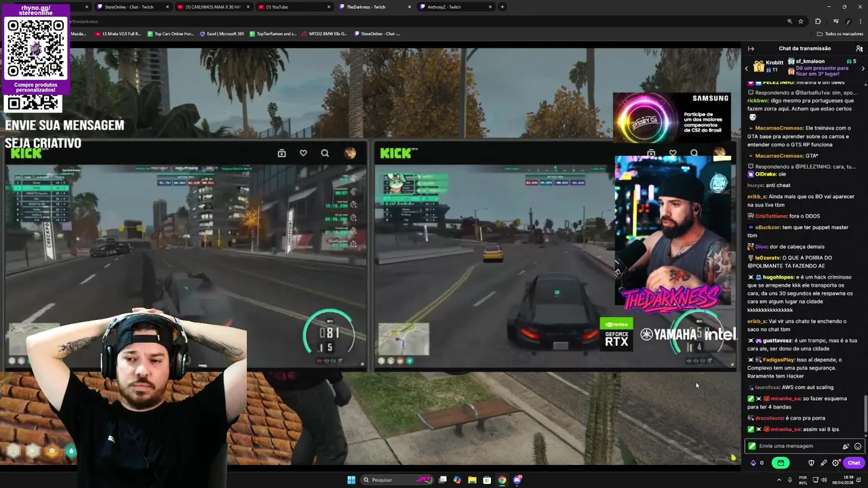This screenshot has width=868, height=488.
Task: Open Chrome from taskbar
Action: pos(502,480)
